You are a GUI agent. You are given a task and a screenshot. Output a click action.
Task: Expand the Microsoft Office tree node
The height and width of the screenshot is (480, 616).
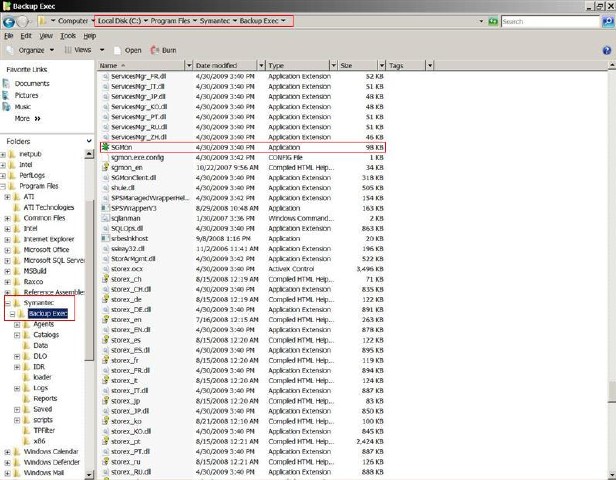coord(7,250)
